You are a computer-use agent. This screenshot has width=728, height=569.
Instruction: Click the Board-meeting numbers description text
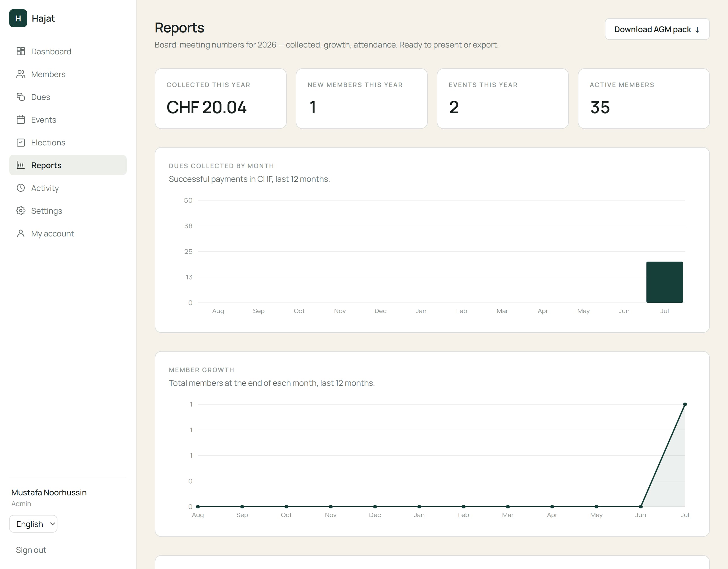tap(327, 45)
